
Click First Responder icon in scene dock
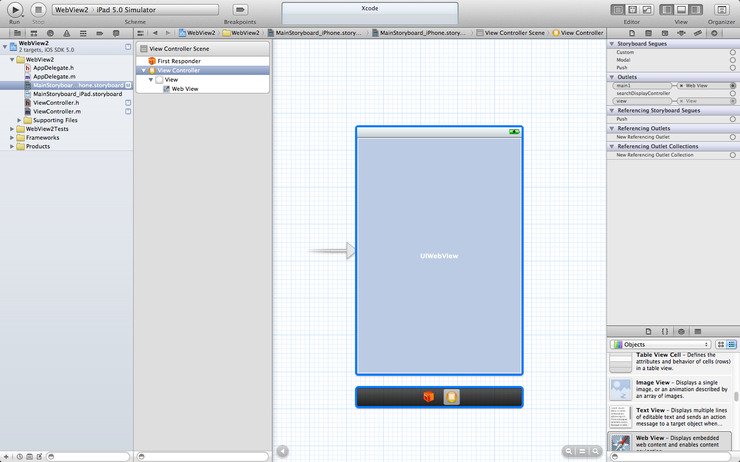(x=428, y=396)
